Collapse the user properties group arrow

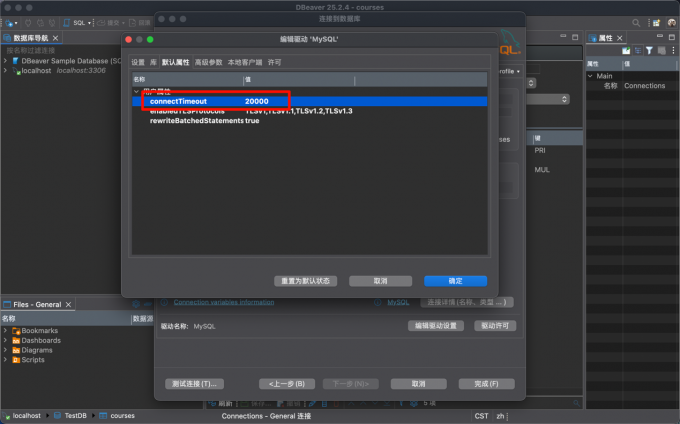137,91
